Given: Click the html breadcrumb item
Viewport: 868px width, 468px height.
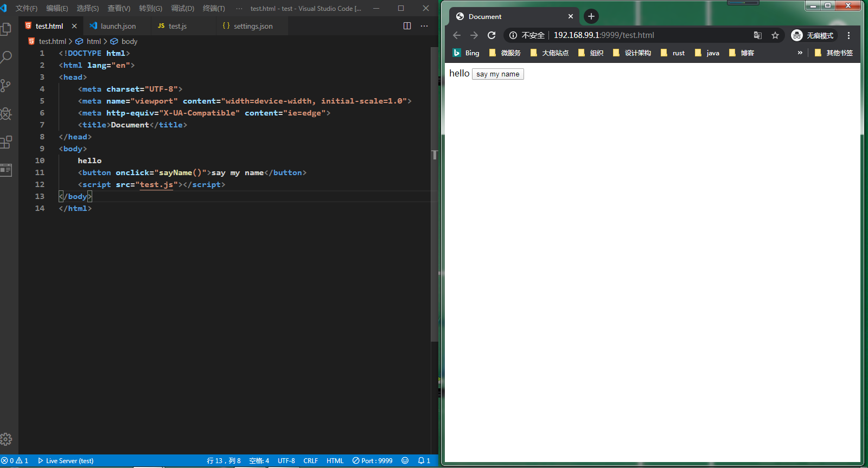Looking at the screenshot, I should click(x=88, y=41).
